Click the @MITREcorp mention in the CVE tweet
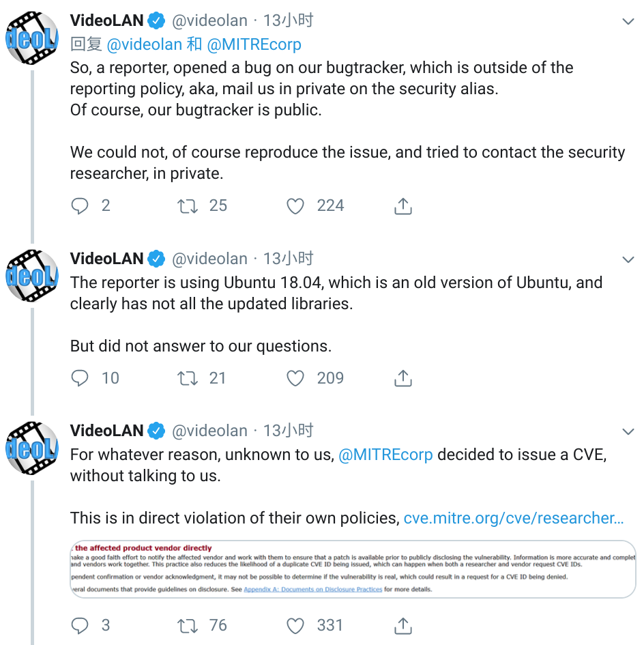This screenshot has width=644, height=645. point(385,455)
